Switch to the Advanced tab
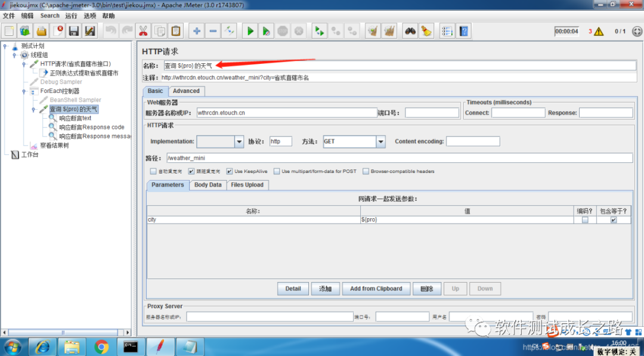The width and height of the screenshot is (644, 356). point(186,91)
